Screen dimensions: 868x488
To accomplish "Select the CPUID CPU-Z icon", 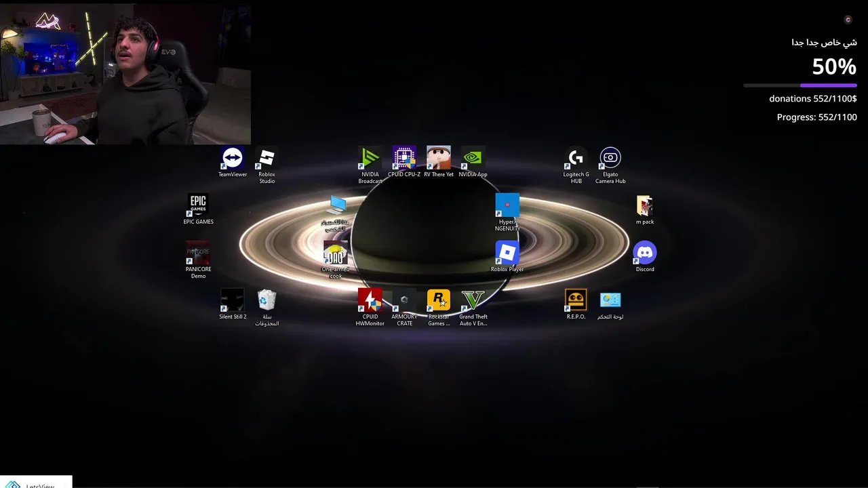I will [x=404, y=163].
